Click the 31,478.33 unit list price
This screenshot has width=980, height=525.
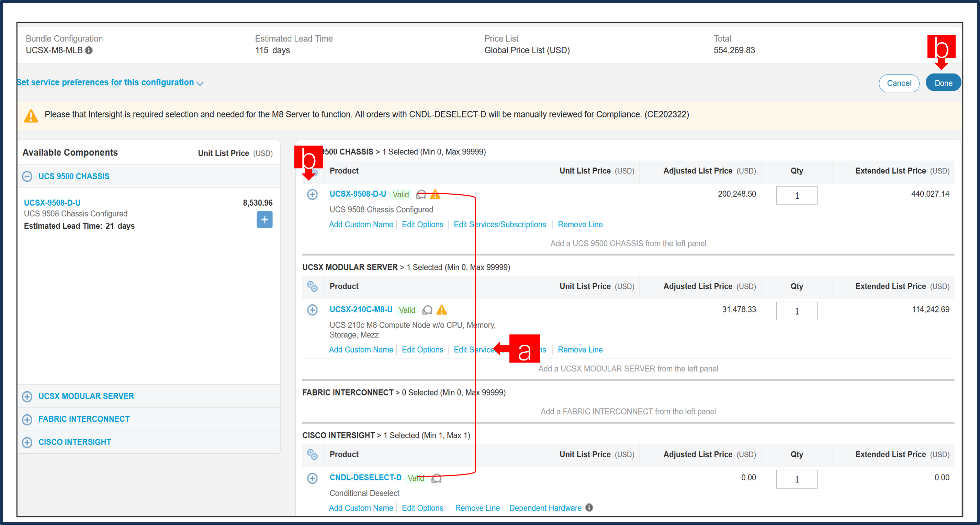point(739,309)
